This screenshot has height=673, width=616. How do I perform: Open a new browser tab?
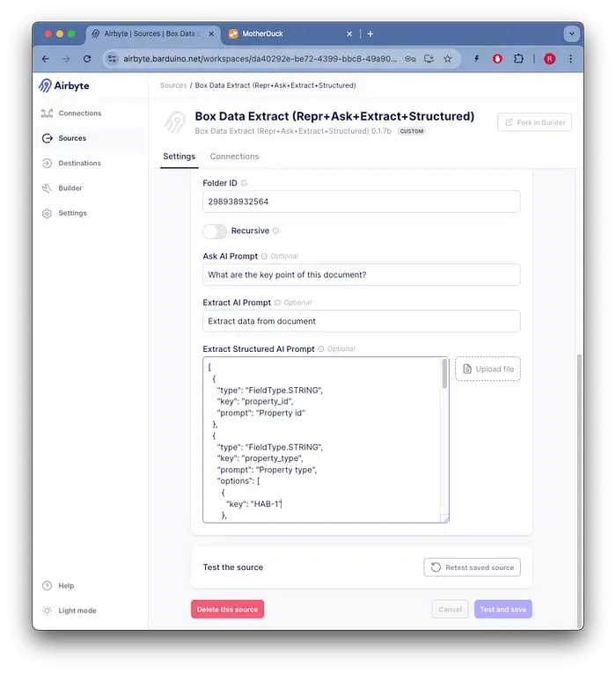(x=370, y=34)
